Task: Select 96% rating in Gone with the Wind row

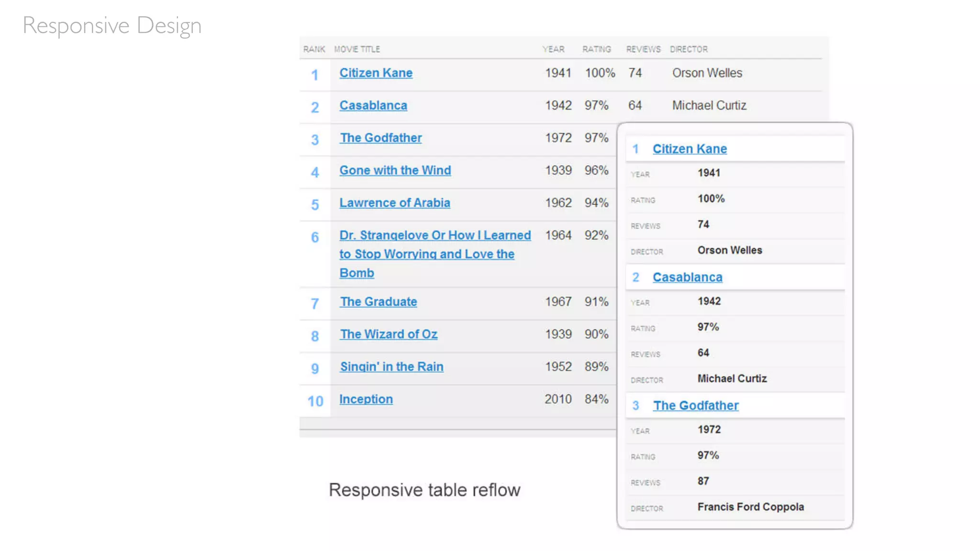Action: coord(596,171)
